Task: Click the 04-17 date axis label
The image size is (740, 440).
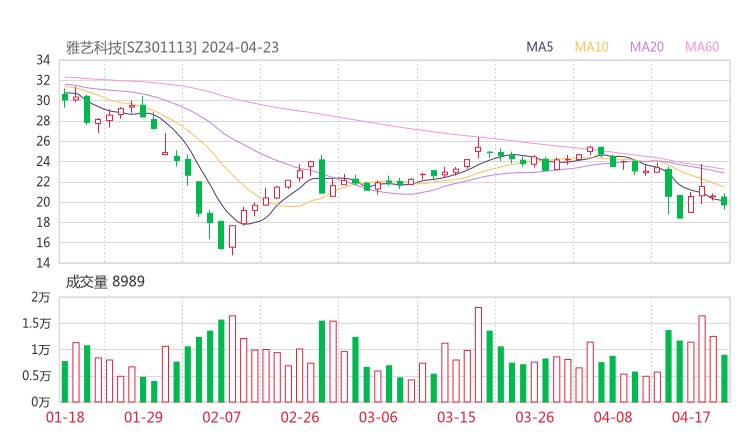Action: [691, 417]
